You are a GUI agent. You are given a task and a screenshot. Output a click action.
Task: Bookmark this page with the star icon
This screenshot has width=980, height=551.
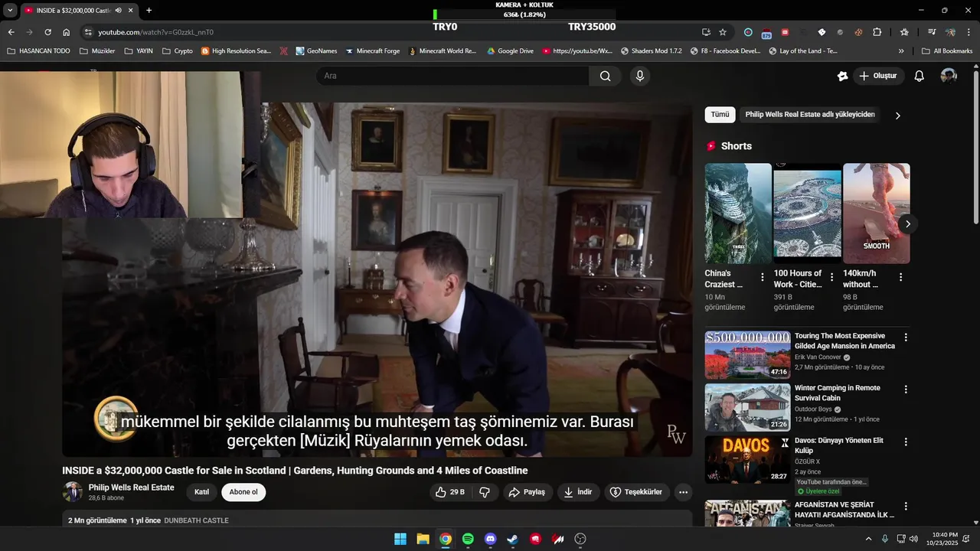coord(723,32)
